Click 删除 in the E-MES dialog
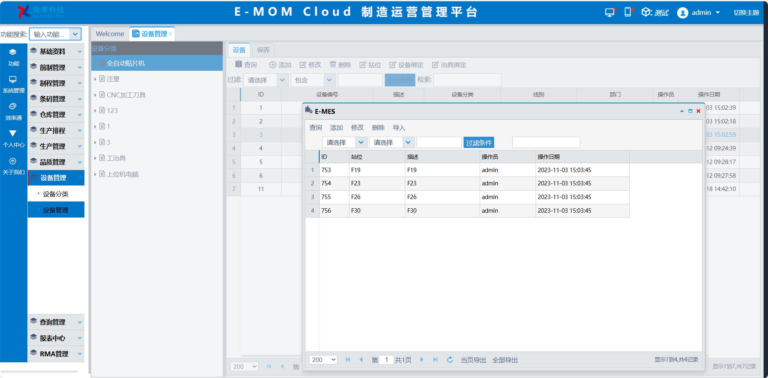This screenshot has height=378, width=768. (378, 128)
